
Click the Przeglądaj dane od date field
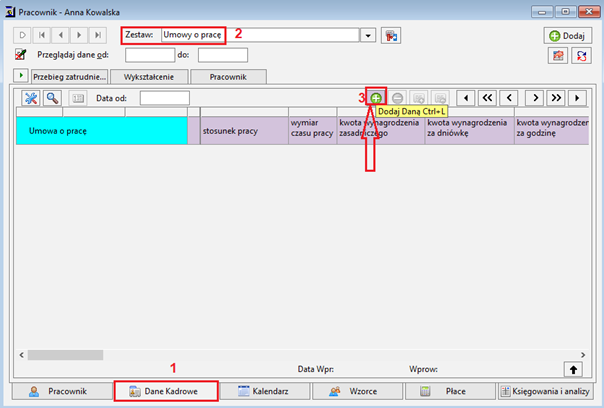(x=150, y=55)
